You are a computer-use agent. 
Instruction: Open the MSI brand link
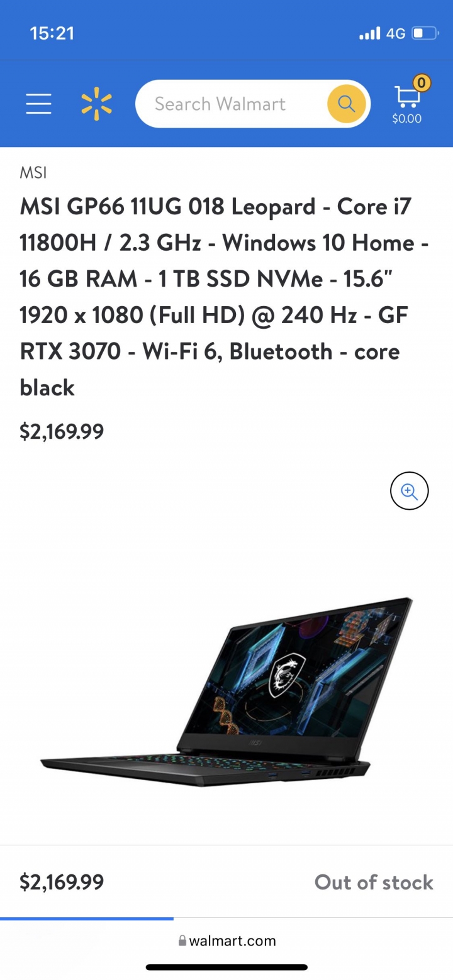33,172
